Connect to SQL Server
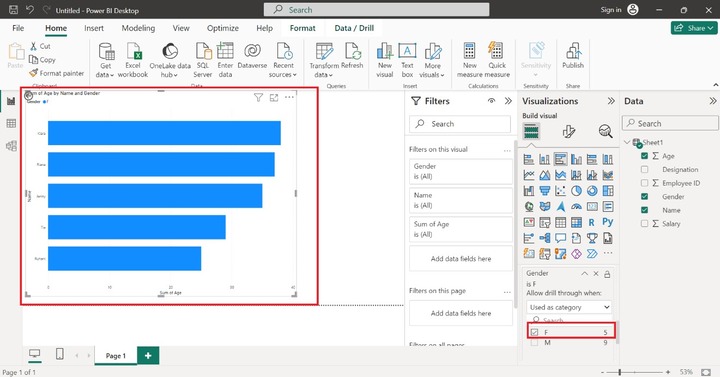Screen dimensions: 720x377 click(202, 61)
